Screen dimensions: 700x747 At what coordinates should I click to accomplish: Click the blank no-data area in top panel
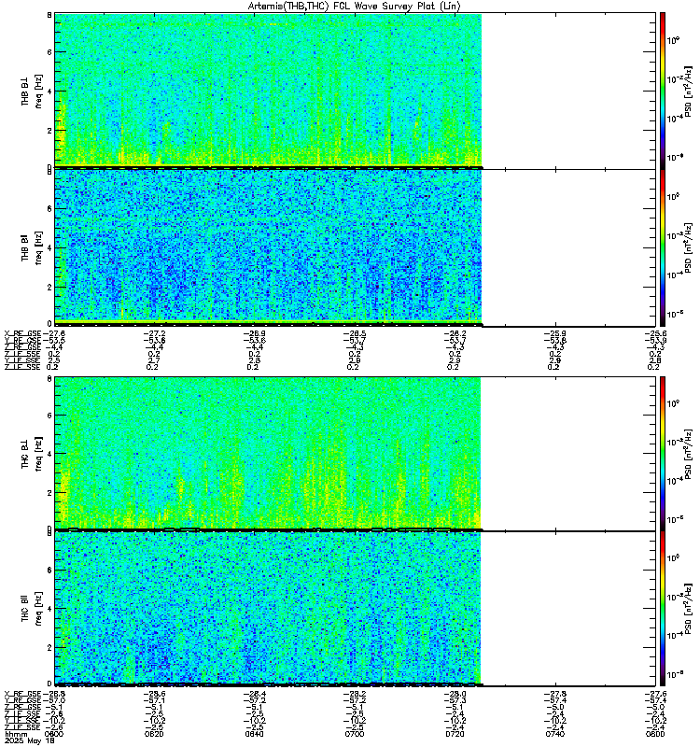point(563,90)
